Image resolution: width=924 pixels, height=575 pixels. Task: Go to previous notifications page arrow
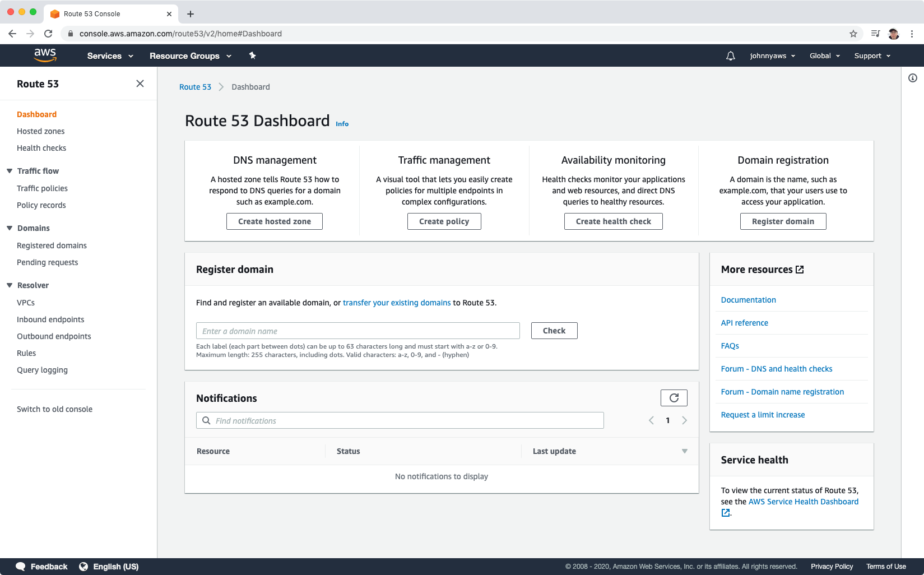click(651, 420)
